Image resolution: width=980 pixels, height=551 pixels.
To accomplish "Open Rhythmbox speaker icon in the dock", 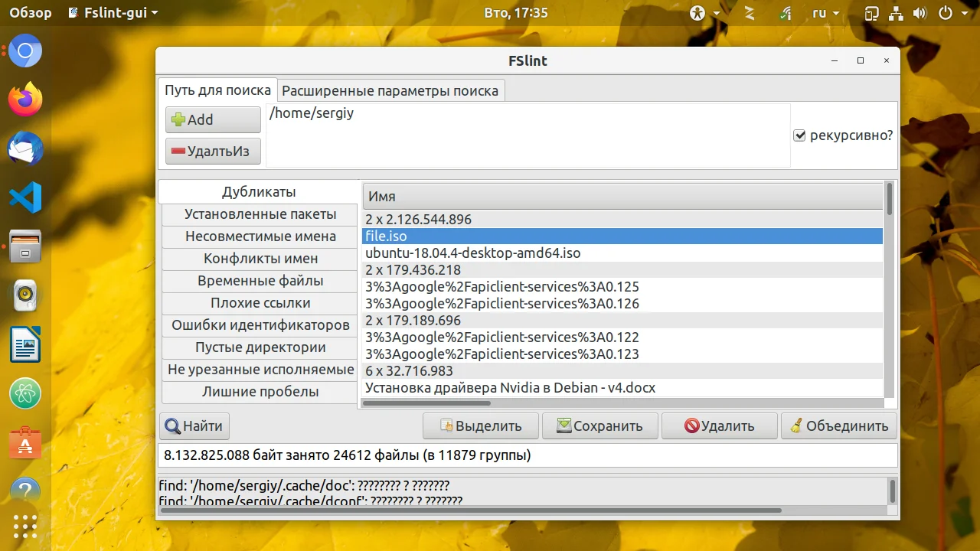I will pos(25,295).
